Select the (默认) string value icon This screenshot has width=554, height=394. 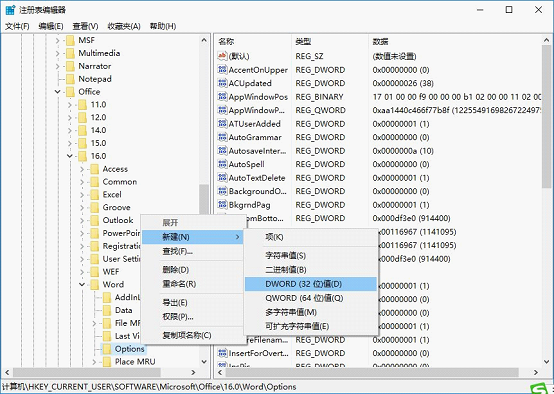coord(222,56)
